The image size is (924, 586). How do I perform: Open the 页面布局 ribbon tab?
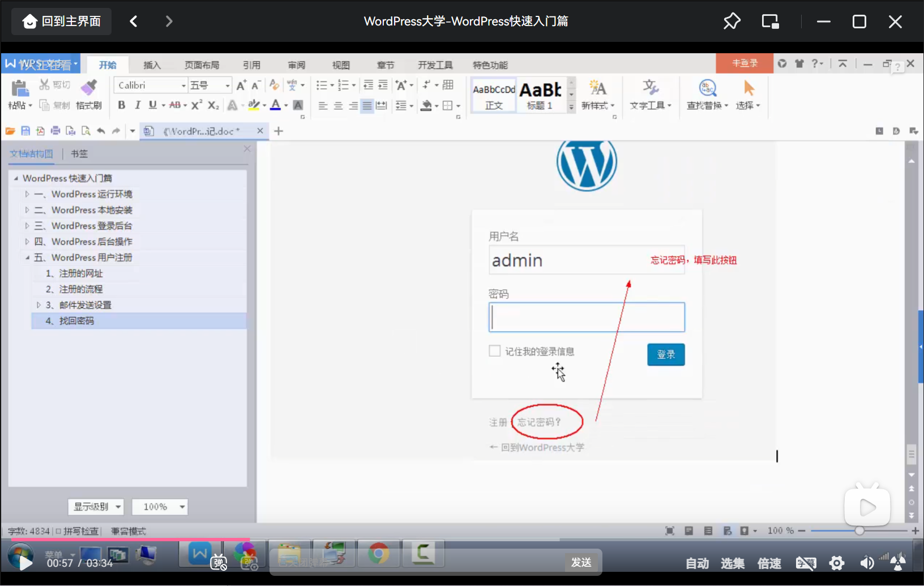coord(202,65)
